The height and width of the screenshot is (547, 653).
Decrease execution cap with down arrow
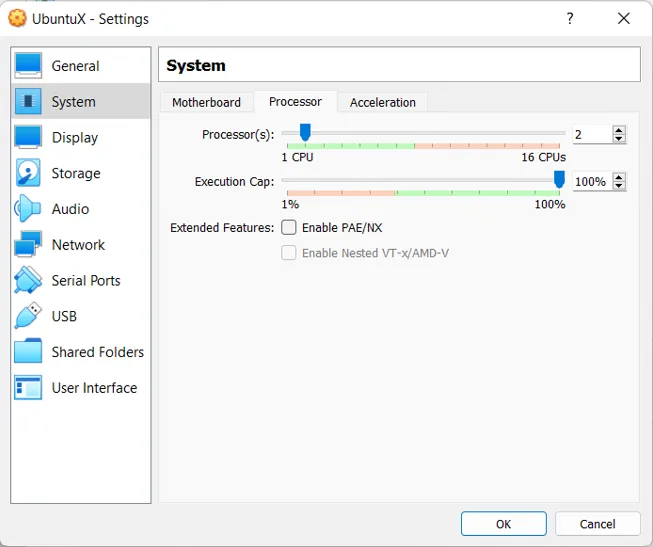[619, 185]
